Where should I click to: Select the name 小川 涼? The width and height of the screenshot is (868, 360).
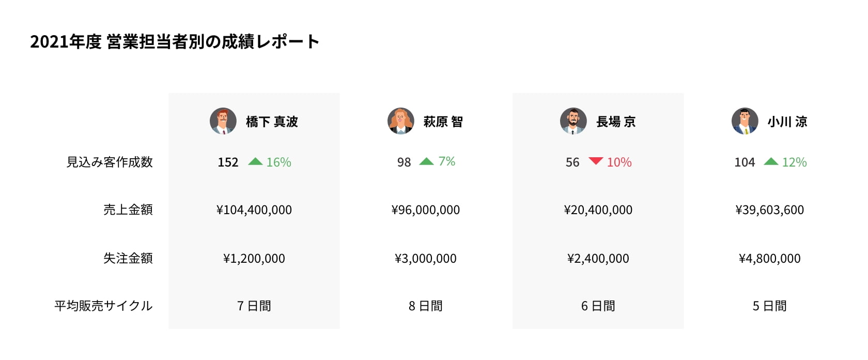click(787, 122)
